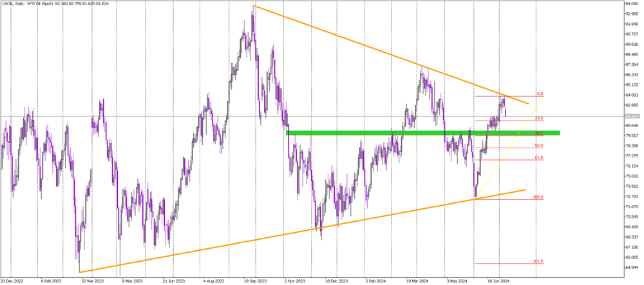Screen dimensions: 644x285
Task: Select the Fibonacci 61.8 level label
Action: [x=540, y=157]
